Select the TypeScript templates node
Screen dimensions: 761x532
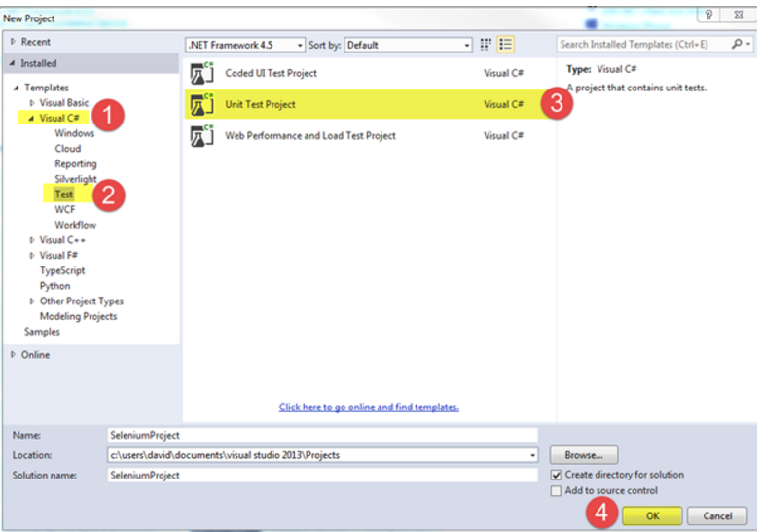(x=62, y=270)
